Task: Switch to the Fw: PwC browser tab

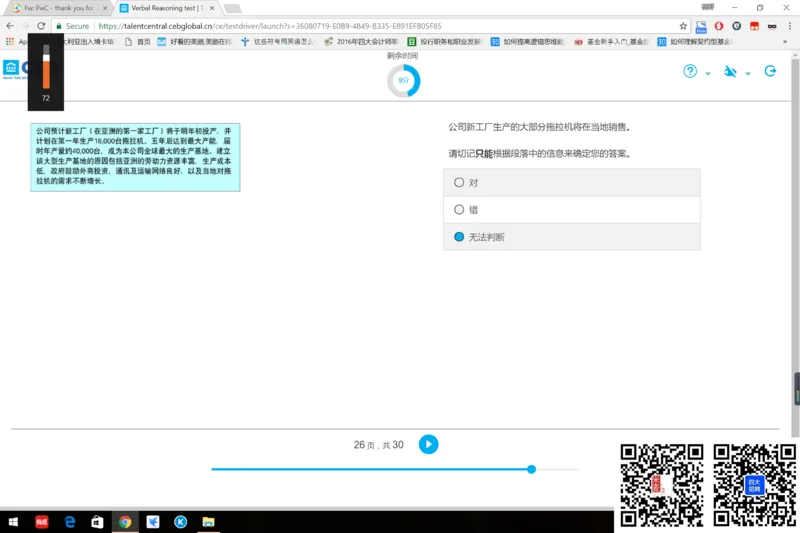Action: (59, 8)
